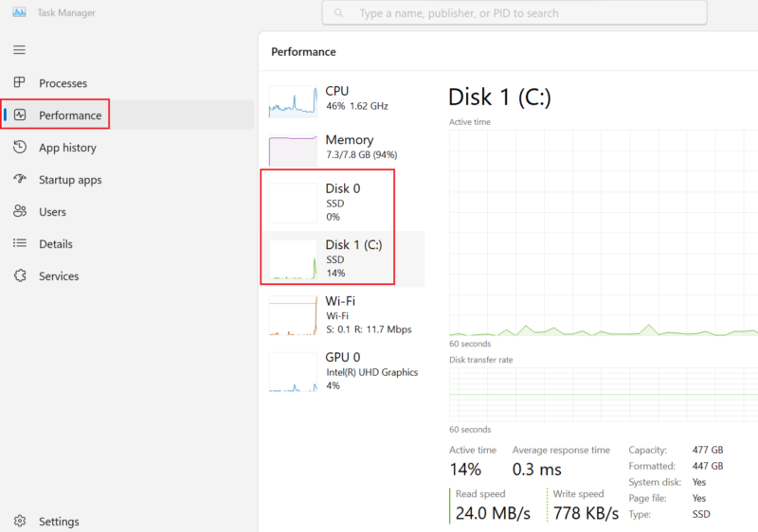Image resolution: width=758 pixels, height=532 pixels.
Task: Click the hamburger navigation menu icon
Action: point(19,50)
